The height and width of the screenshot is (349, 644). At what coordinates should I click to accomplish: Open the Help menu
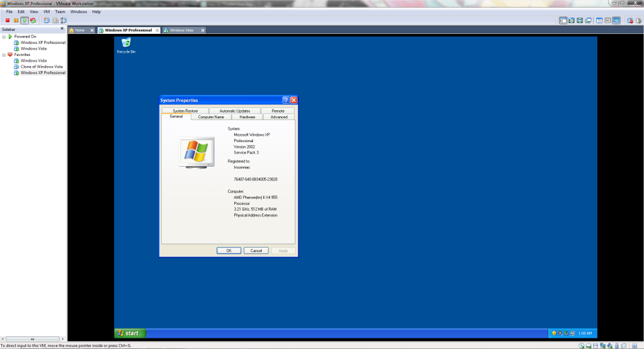coord(96,11)
